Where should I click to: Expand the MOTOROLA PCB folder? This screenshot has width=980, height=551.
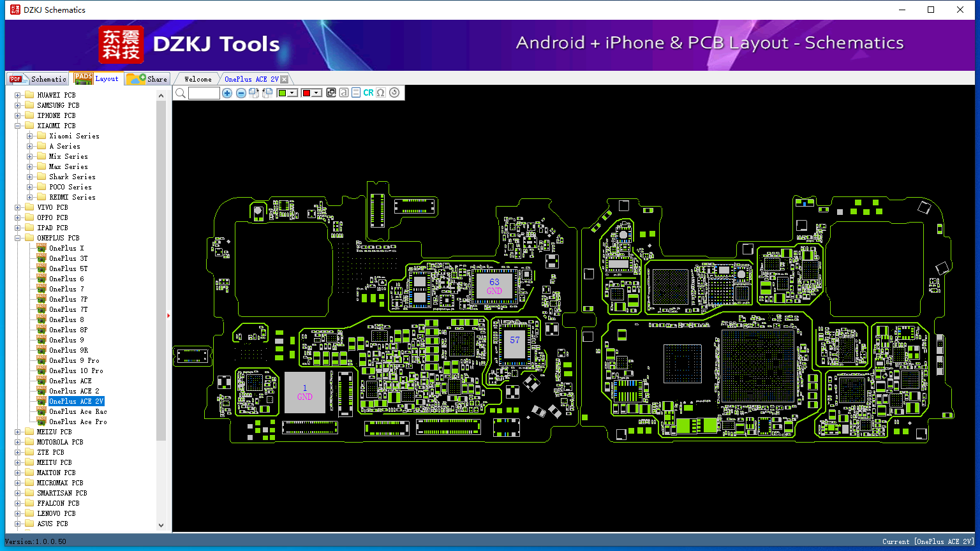tap(18, 442)
